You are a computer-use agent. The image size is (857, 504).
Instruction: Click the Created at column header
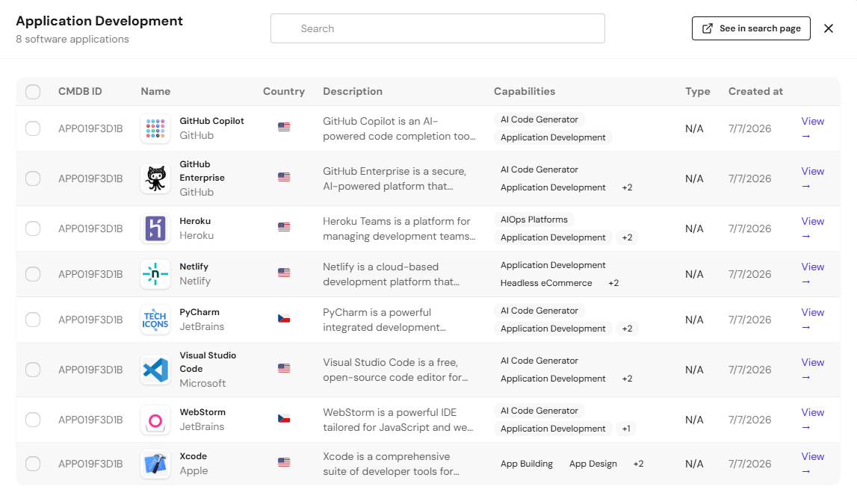point(756,91)
